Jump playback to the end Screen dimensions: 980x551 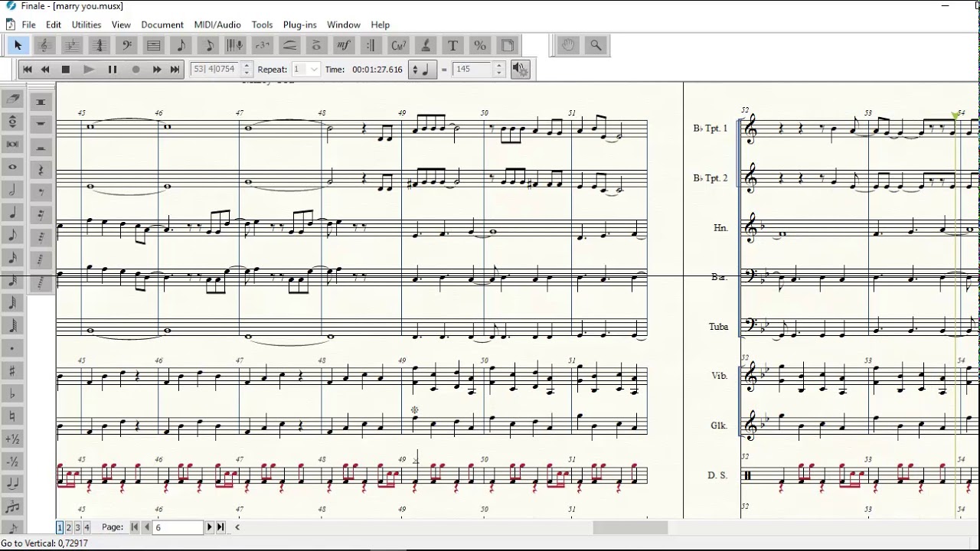(x=175, y=70)
